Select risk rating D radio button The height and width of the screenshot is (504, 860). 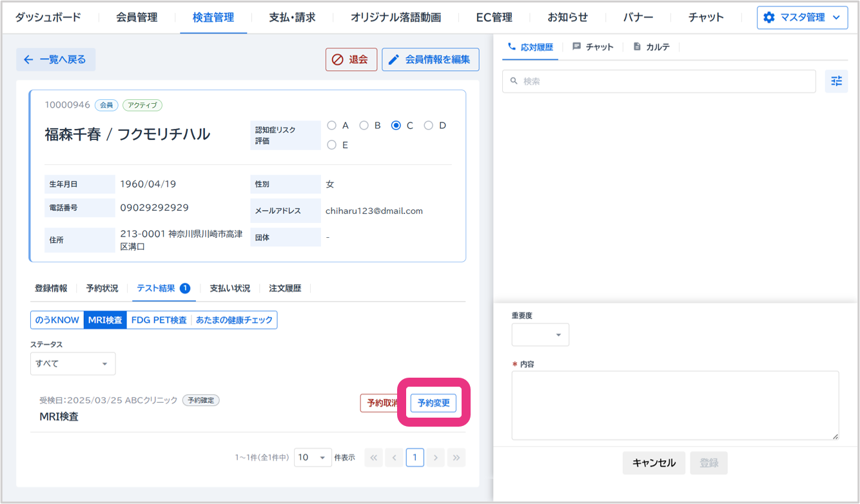pos(429,126)
